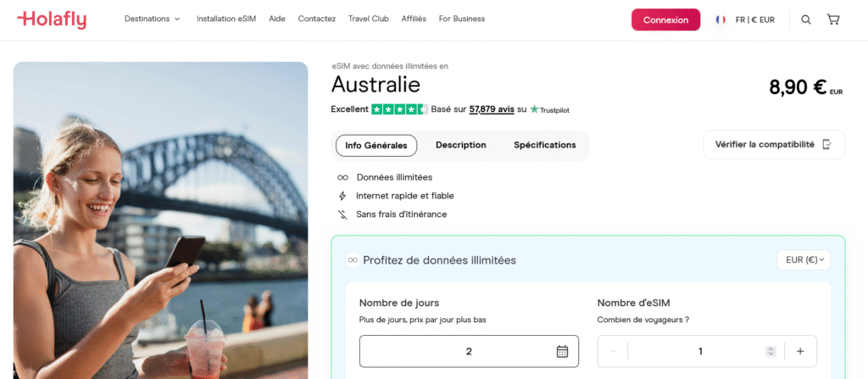Click Vérifier la compatibilité button
The image size is (868, 379).
[775, 145]
